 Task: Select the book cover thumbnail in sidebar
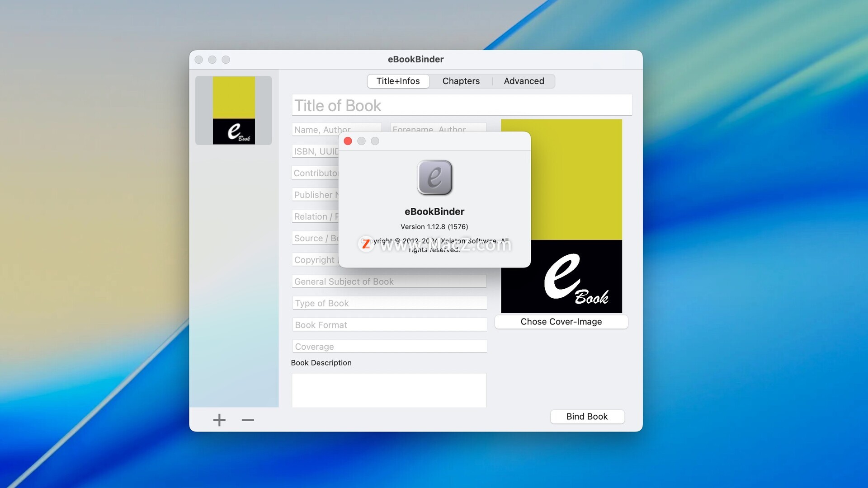234,110
